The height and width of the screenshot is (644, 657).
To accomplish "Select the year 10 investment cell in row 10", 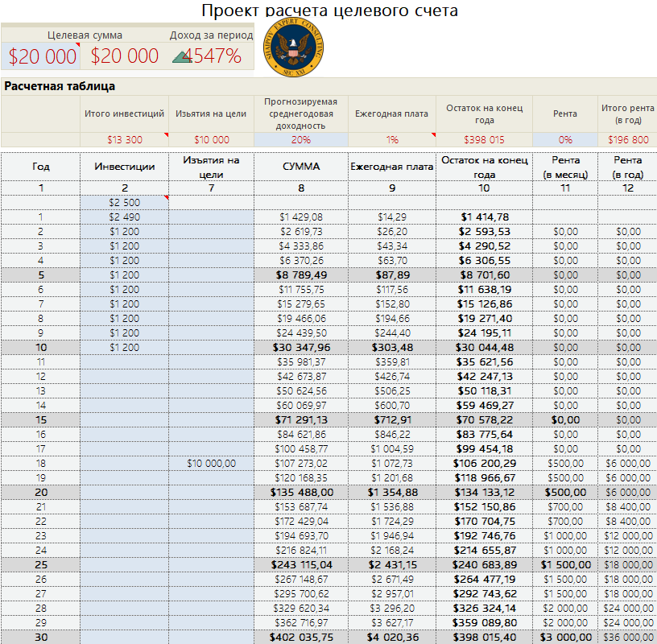I will (125, 347).
